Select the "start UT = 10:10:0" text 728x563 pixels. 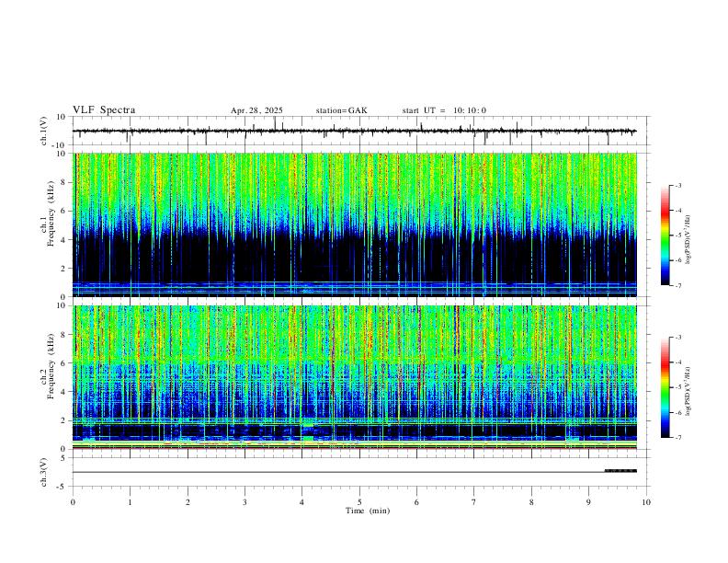coord(444,110)
